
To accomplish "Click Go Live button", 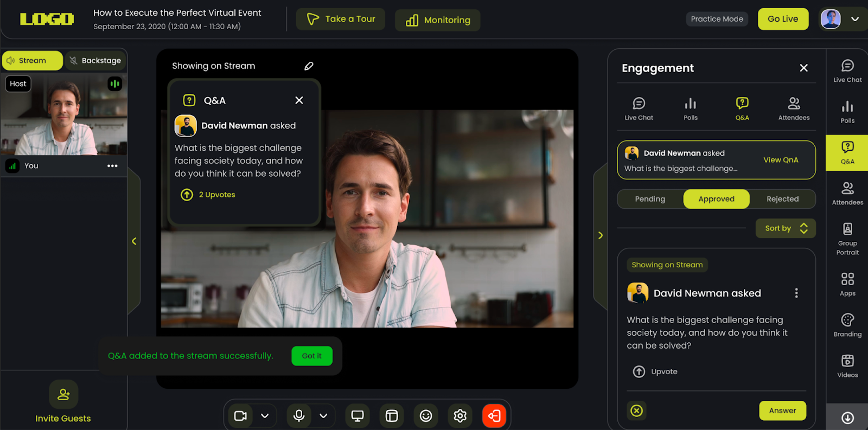I will (783, 19).
